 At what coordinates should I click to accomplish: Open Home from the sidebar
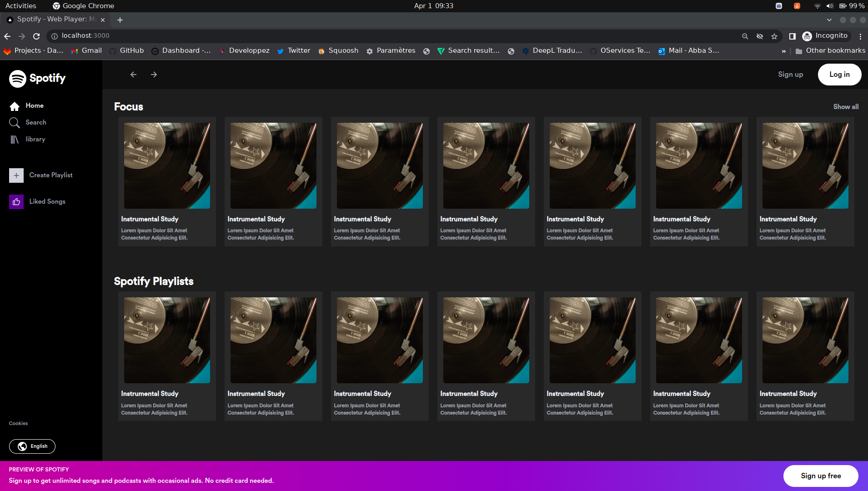point(14,105)
